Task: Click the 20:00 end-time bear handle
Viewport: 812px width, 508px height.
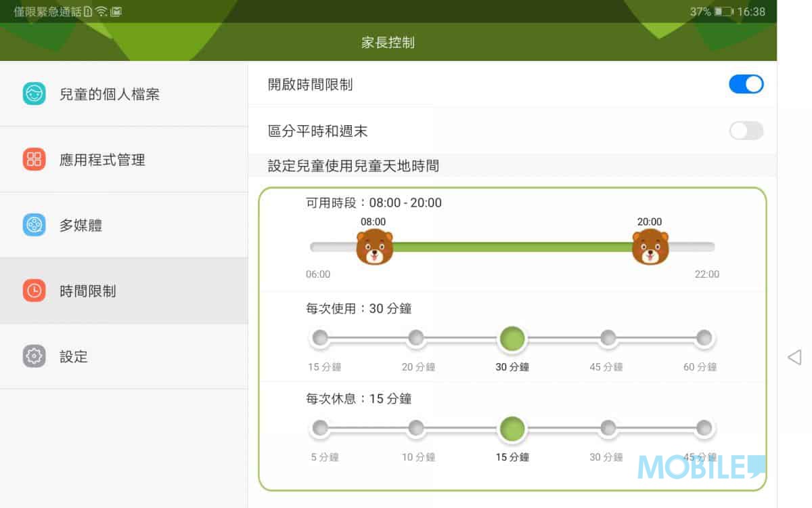Action: tap(650, 247)
